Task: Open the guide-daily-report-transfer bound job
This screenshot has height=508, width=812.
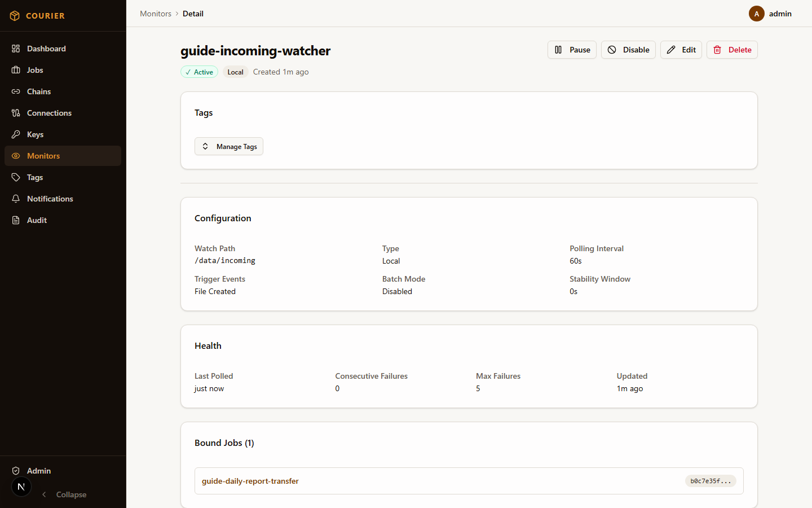Action: pyautogui.click(x=250, y=481)
